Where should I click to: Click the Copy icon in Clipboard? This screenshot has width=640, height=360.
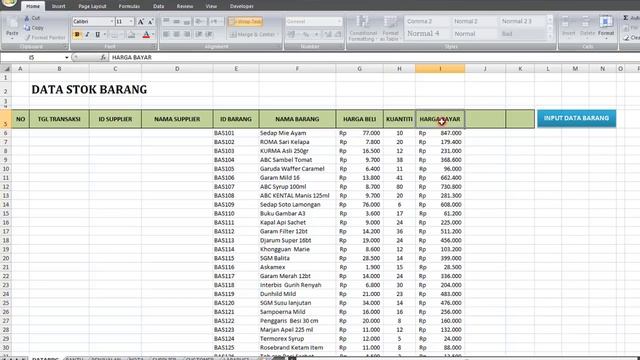27,28
